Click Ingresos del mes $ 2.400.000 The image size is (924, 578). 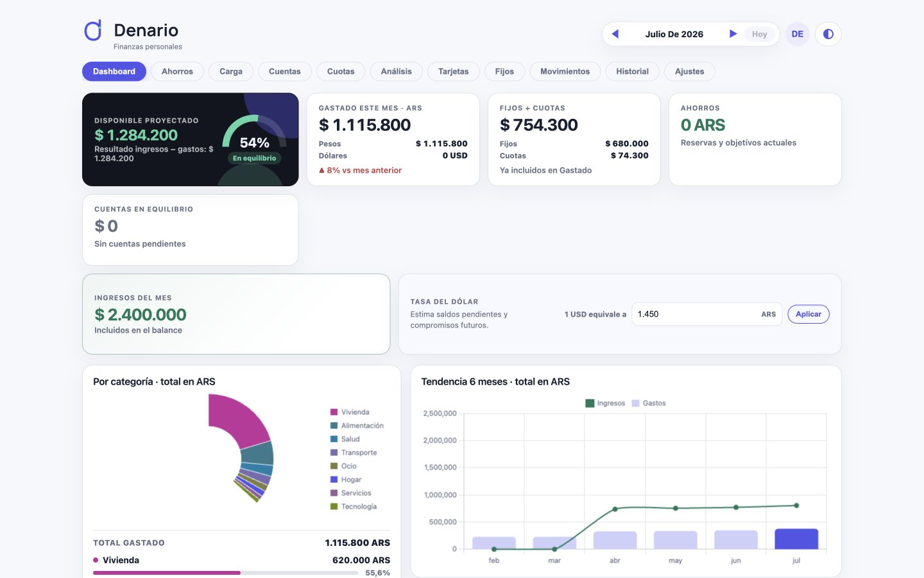(141, 315)
